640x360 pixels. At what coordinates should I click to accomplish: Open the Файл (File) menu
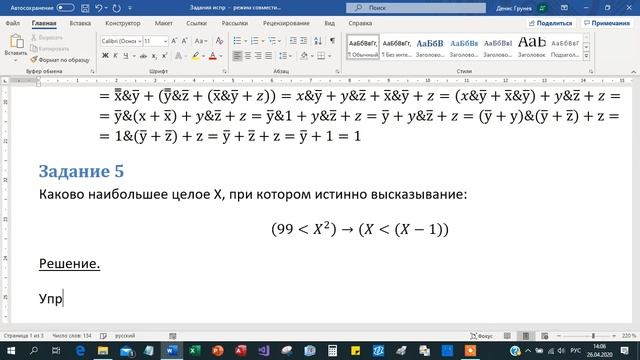click(13, 23)
